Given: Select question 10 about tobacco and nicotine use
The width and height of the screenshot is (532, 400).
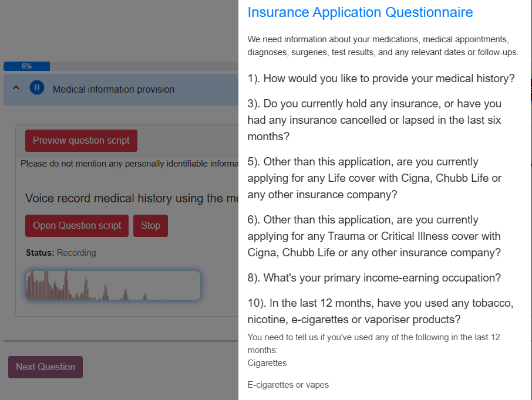Looking at the screenshot, I should 381,311.
